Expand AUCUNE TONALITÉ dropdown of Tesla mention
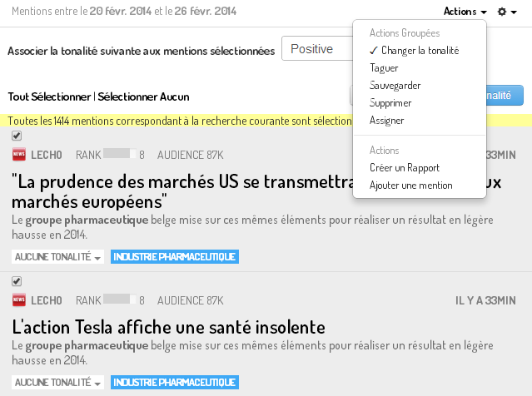This screenshot has height=396, width=532. pos(57,382)
